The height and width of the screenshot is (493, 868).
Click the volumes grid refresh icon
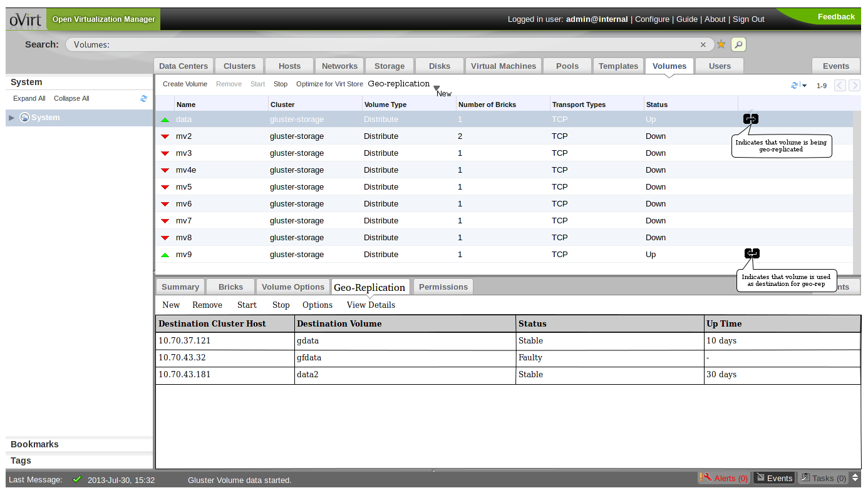point(795,85)
